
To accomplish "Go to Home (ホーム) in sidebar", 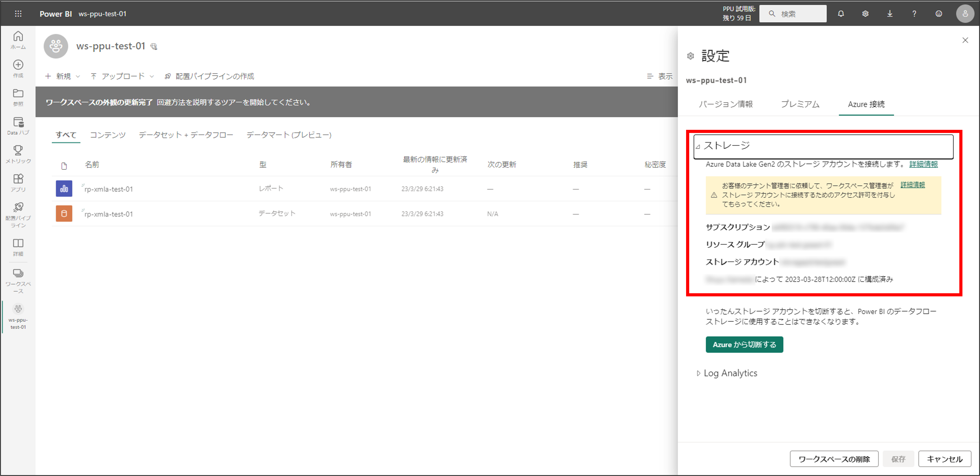I will pos(18,40).
